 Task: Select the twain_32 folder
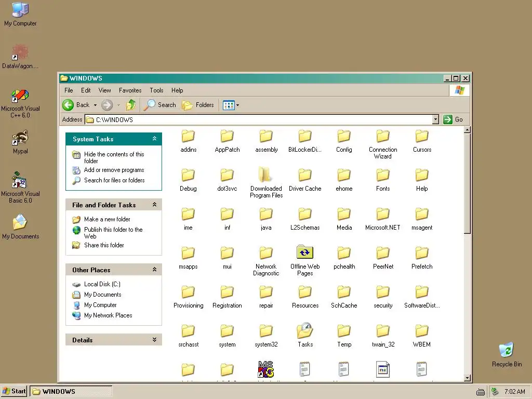click(x=383, y=336)
